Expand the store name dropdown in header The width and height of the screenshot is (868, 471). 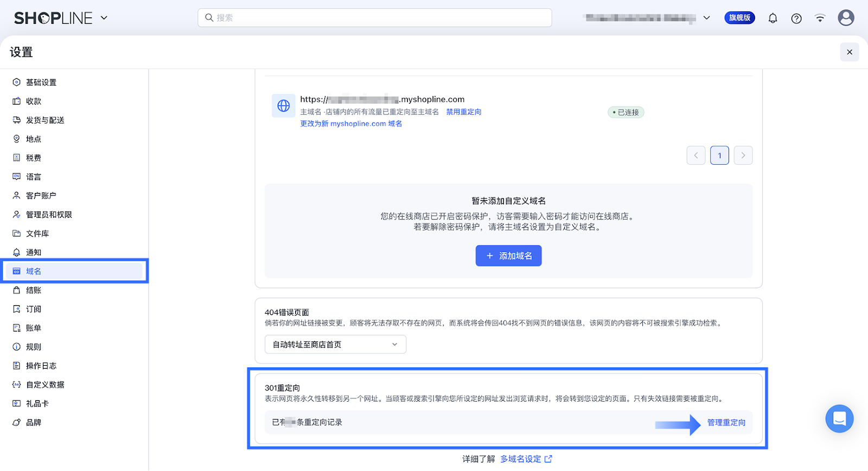(x=706, y=18)
